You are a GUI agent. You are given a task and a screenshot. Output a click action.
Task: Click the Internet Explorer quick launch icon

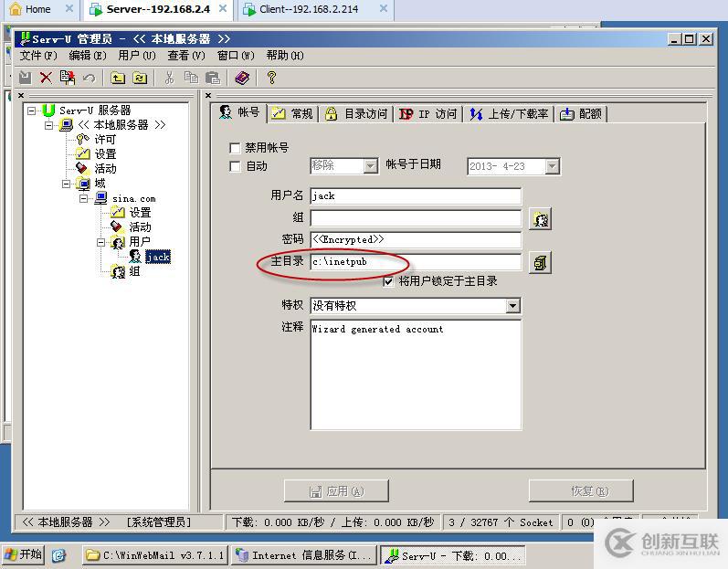tap(58, 555)
